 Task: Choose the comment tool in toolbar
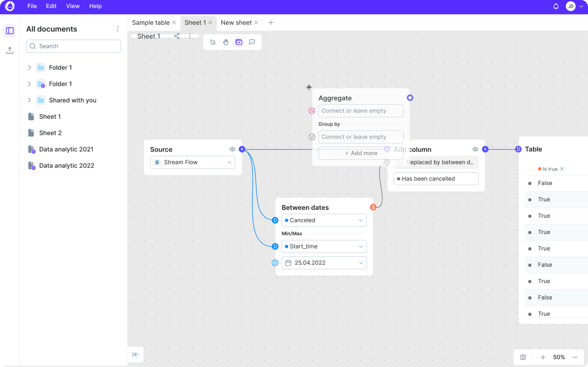(252, 42)
